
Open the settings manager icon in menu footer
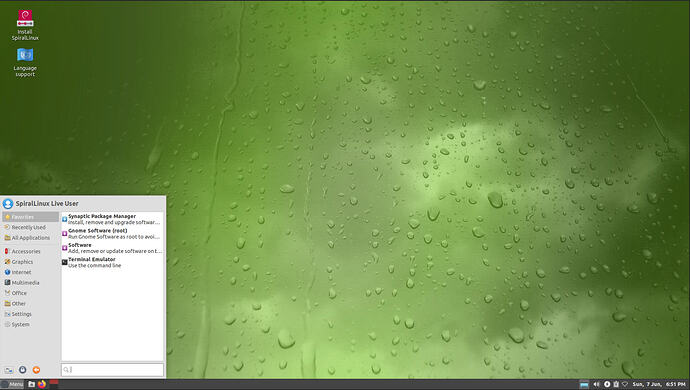coord(9,370)
